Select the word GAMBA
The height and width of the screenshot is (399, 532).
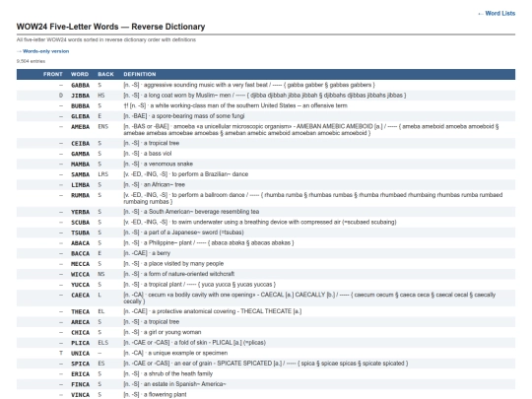(x=81, y=154)
